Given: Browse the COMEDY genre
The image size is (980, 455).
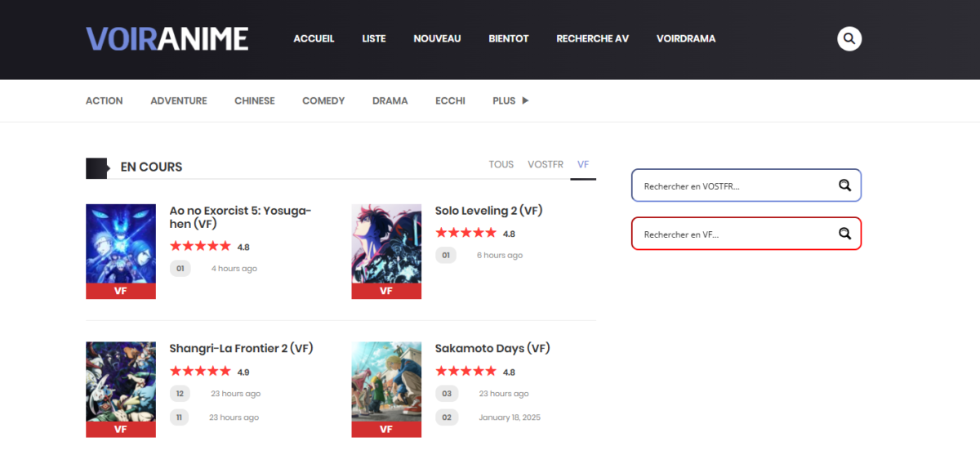Looking at the screenshot, I should tap(323, 100).
